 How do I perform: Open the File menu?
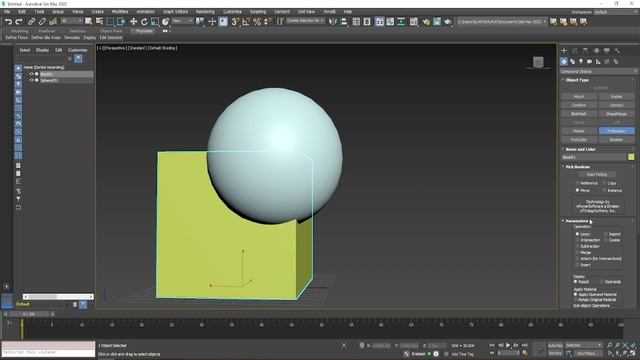coord(7,12)
